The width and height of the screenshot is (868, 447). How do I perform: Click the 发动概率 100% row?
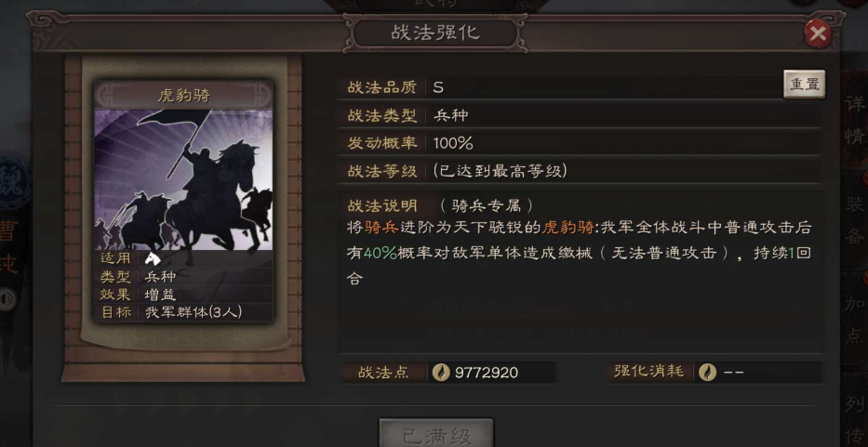click(x=579, y=143)
